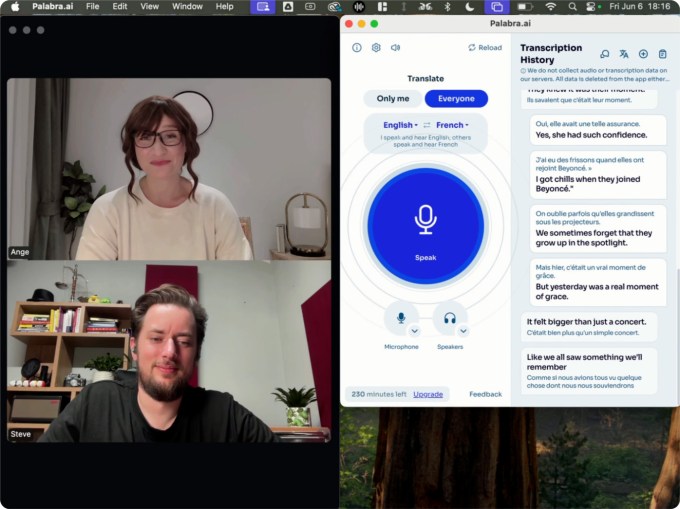This screenshot has width=680, height=509.
Task: Click the Microphone device icon
Action: tap(401, 318)
